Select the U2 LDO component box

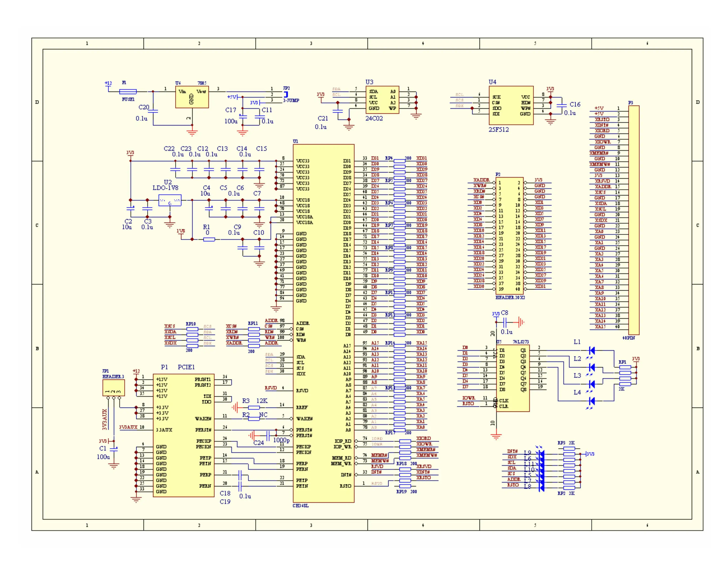tap(170, 200)
